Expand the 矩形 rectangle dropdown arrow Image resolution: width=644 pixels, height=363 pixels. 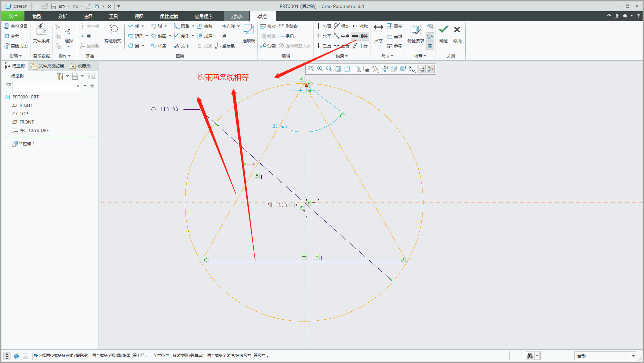click(x=147, y=36)
